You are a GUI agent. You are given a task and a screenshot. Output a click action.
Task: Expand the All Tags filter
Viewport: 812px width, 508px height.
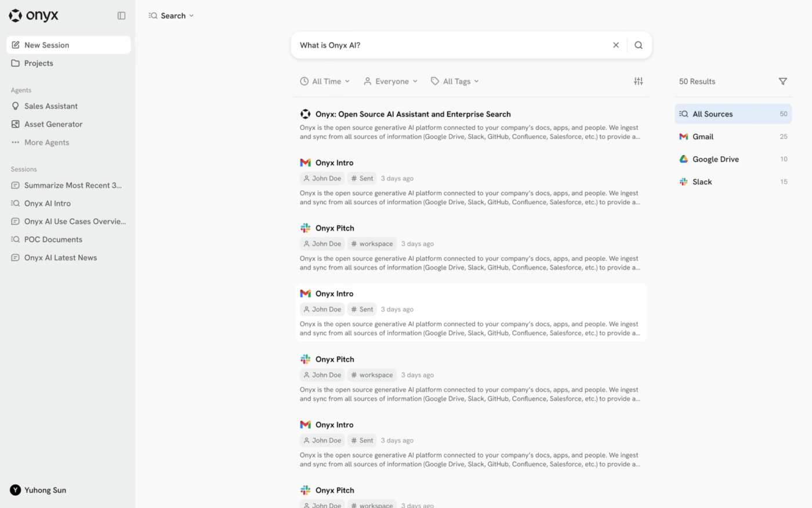coord(455,81)
